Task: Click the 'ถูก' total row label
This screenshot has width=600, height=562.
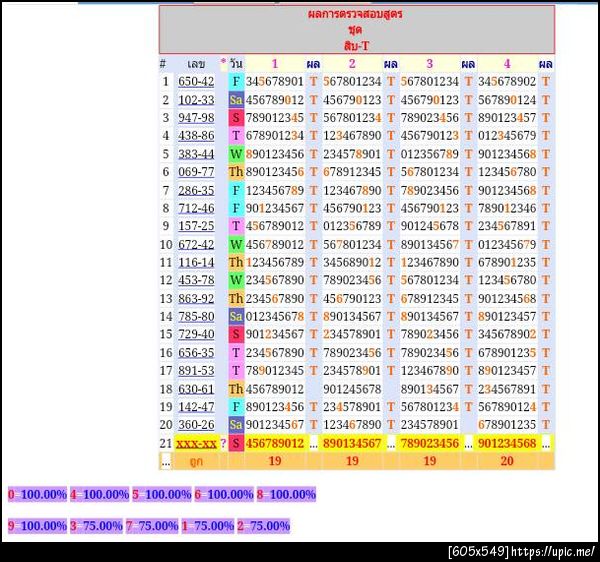Action: 196,461
